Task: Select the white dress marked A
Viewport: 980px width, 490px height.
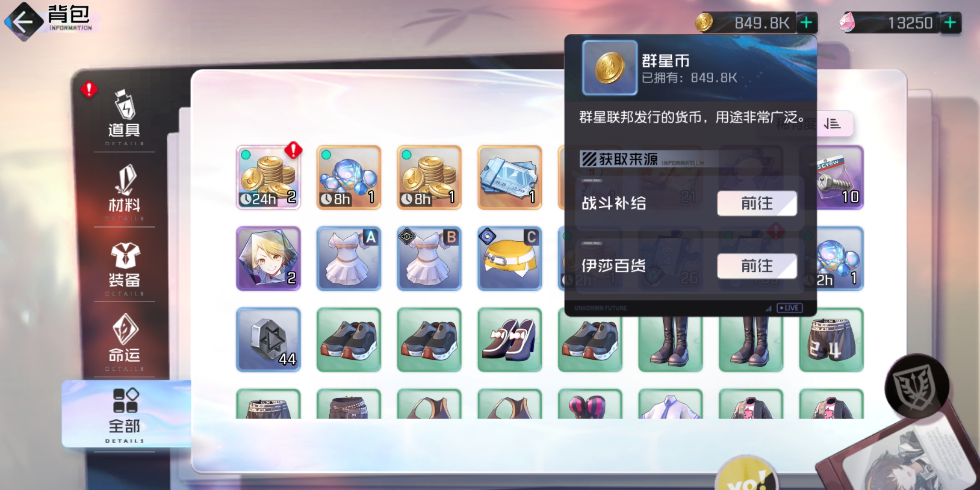Action: pyautogui.click(x=348, y=258)
